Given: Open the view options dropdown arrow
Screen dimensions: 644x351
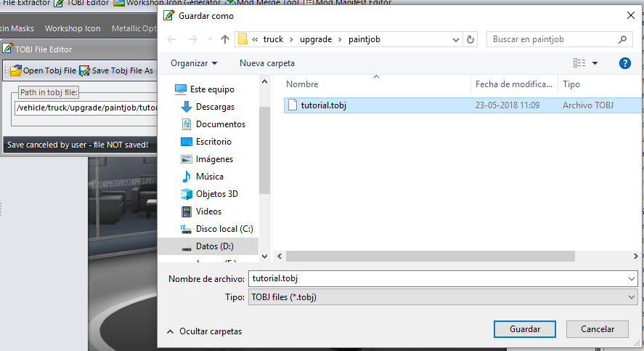Looking at the screenshot, I should [x=595, y=63].
